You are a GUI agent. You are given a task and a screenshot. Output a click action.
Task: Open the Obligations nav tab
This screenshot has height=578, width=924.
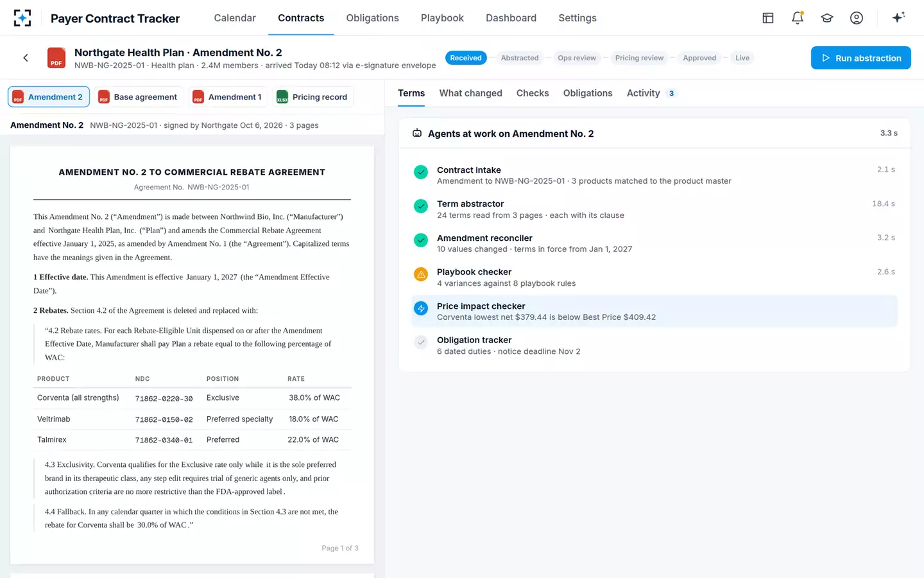coord(373,18)
